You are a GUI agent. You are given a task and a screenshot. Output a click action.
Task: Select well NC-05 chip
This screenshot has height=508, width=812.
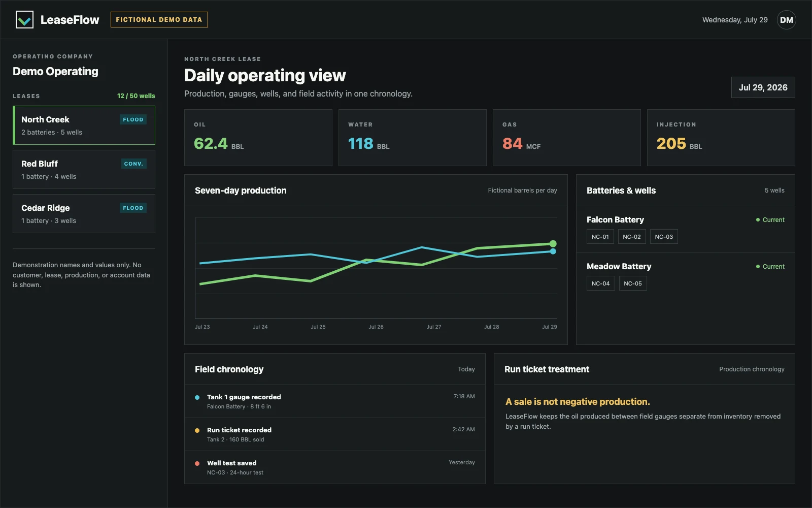pyautogui.click(x=633, y=283)
